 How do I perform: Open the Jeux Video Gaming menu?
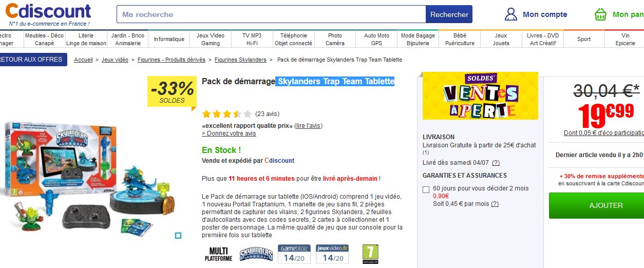(211, 39)
